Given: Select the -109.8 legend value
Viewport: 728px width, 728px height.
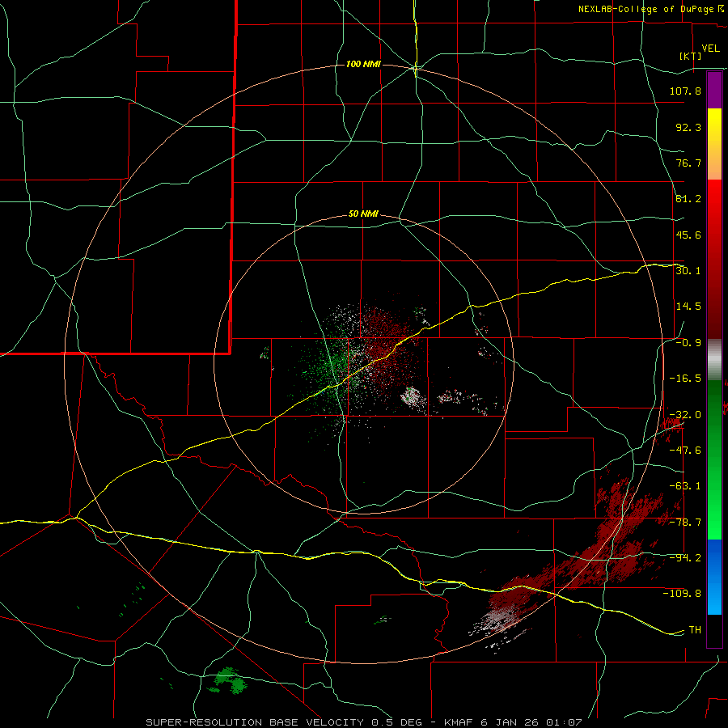Looking at the screenshot, I should (x=682, y=594).
